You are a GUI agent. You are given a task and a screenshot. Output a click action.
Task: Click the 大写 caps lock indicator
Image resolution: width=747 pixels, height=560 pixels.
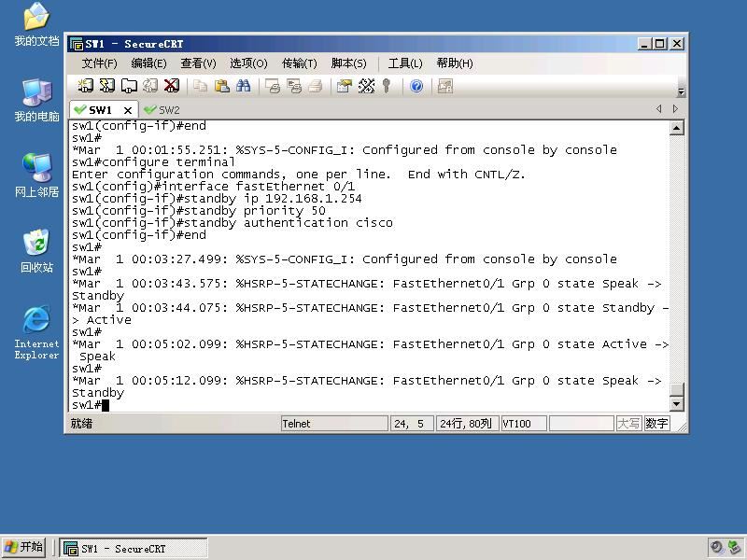[x=628, y=424]
